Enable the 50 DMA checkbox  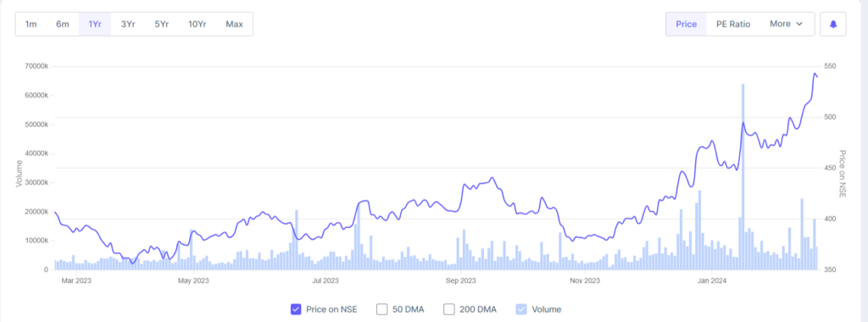click(x=381, y=309)
